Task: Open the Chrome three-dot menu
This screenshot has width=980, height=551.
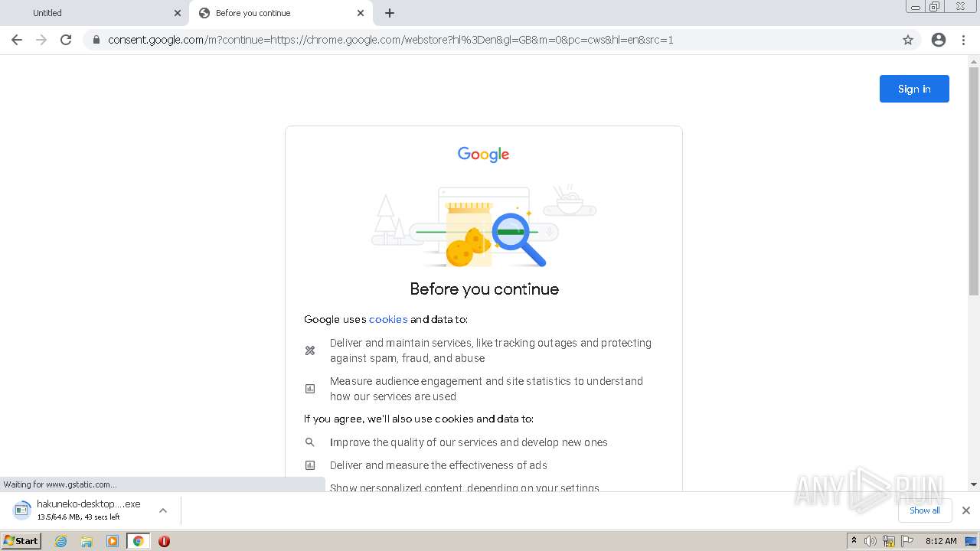Action: (x=964, y=40)
